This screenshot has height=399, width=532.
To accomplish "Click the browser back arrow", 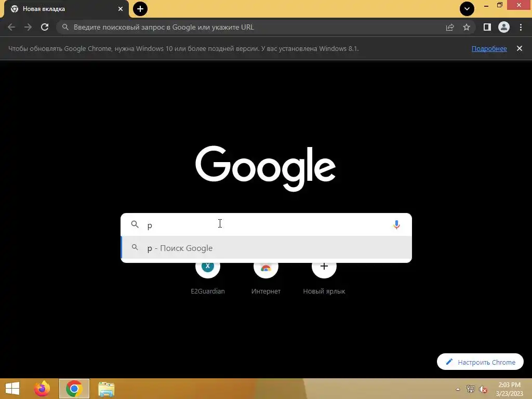I will (x=11, y=27).
